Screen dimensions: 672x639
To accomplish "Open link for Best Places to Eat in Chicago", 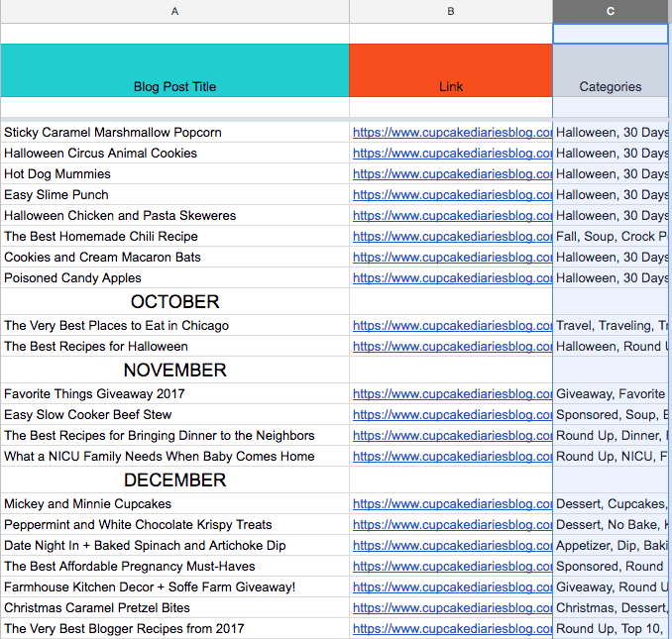I will [x=452, y=326].
